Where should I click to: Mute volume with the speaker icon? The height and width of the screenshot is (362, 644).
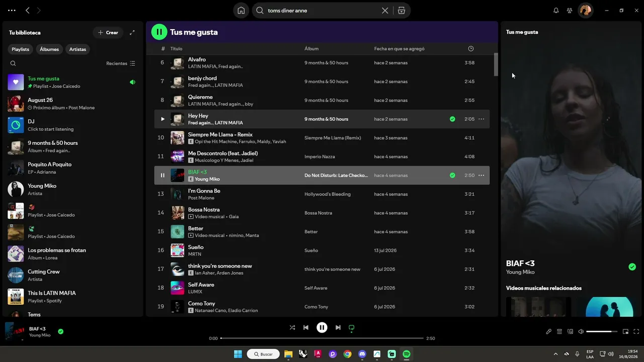click(x=581, y=332)
